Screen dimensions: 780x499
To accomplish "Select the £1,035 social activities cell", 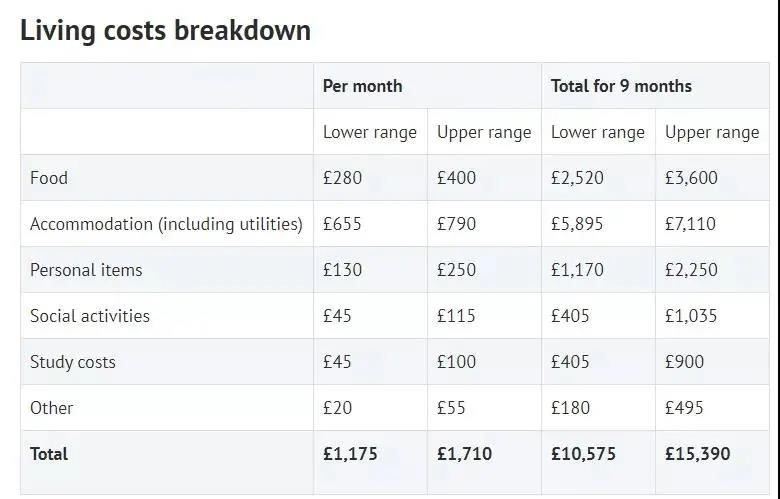I will (x=691, y=316).
